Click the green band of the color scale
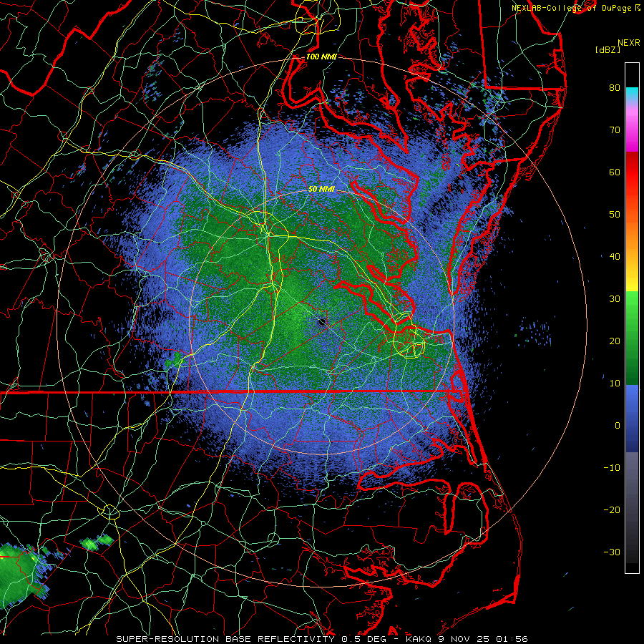Image resolution: width=644 pixels, height=644 pixels. tap(632, 338)
